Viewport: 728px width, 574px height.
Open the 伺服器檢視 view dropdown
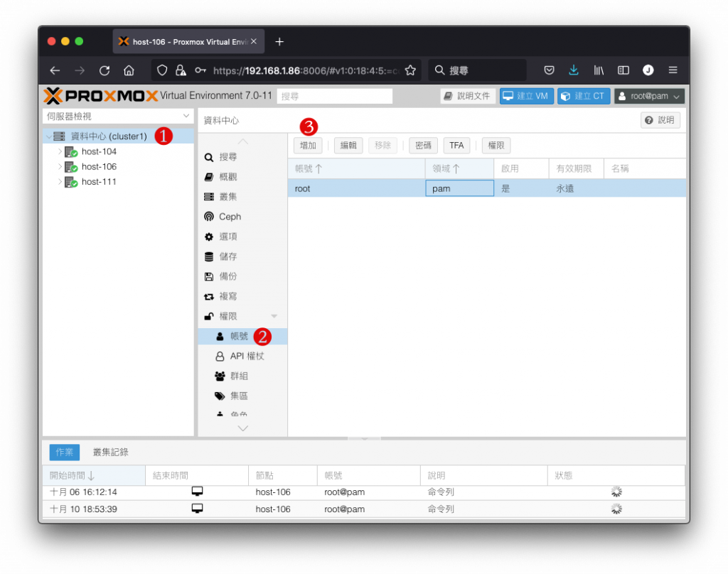click(x=117, y=116)
